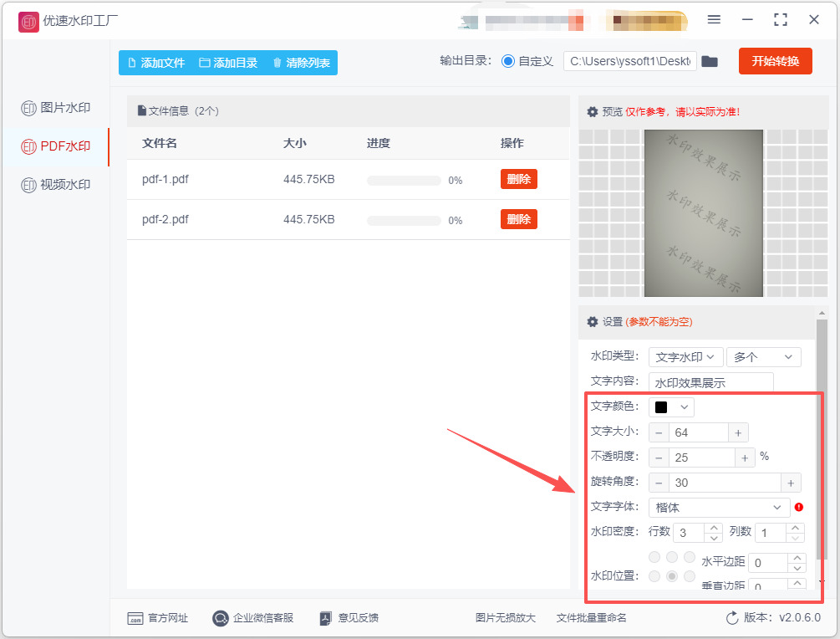Screen dimensions: 840x639
Task: Switch to 视频水印 tab
Action: pos(56,185)
